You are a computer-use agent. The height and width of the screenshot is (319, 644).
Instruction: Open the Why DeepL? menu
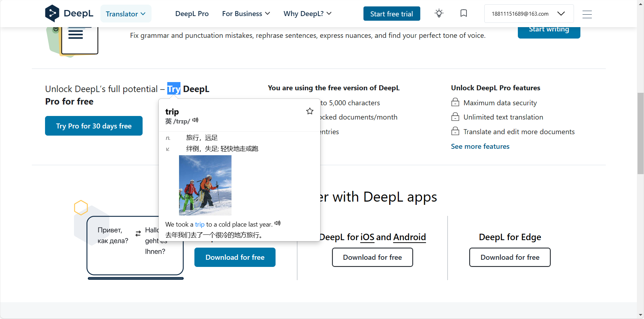[307, 14]
